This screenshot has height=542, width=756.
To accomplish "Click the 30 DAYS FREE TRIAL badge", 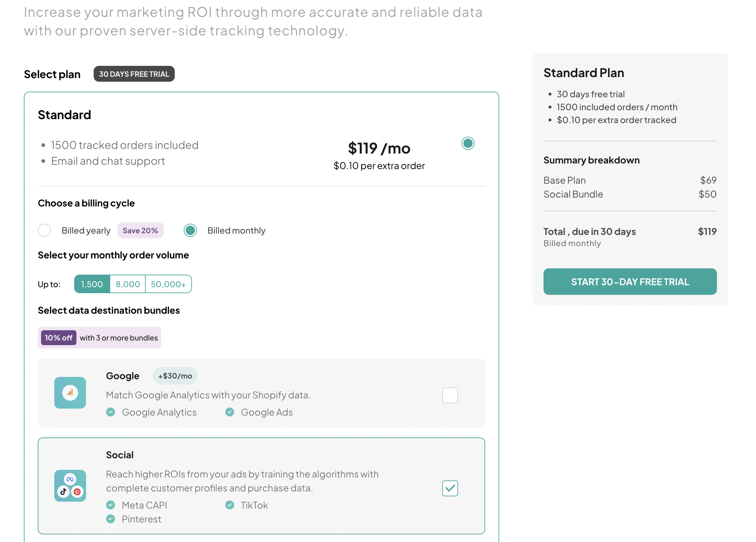I will (x=134, y=73).
